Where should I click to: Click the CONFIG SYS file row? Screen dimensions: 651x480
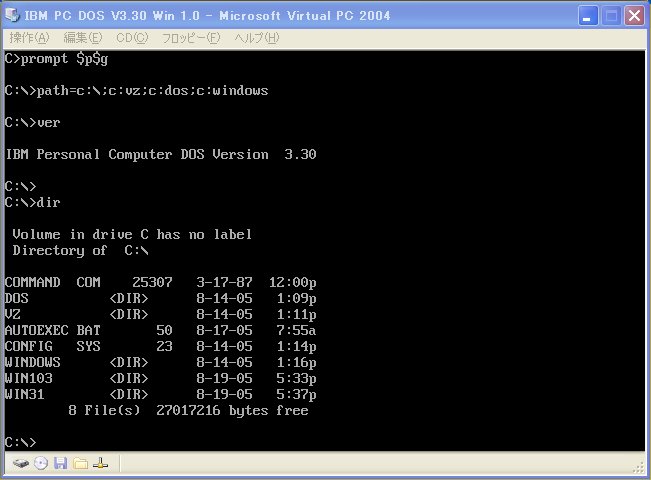(160, 346)
